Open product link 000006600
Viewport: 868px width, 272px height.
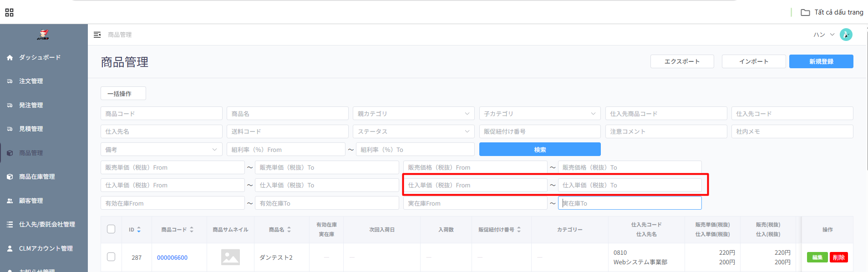pyautogui.click(x=172, y=257)
